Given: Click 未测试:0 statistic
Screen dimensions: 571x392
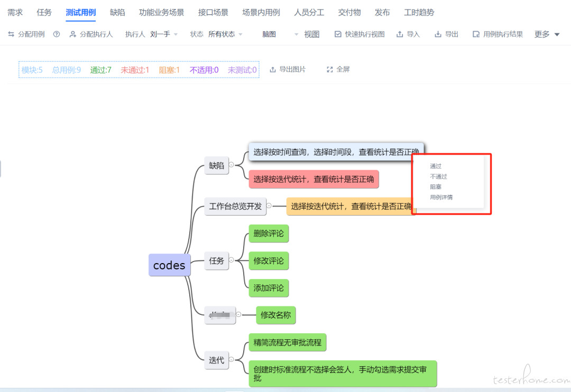Looking at the screenshot, I should tap(242, 70).
